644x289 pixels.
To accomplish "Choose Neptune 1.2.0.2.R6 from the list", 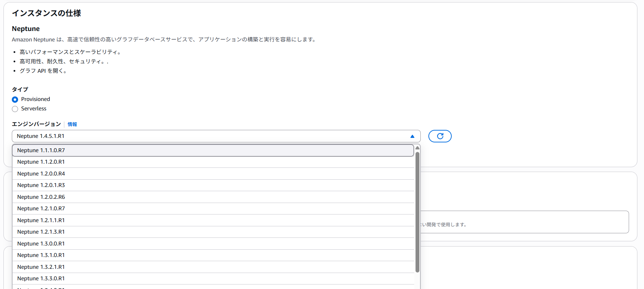I will point(213,197).
